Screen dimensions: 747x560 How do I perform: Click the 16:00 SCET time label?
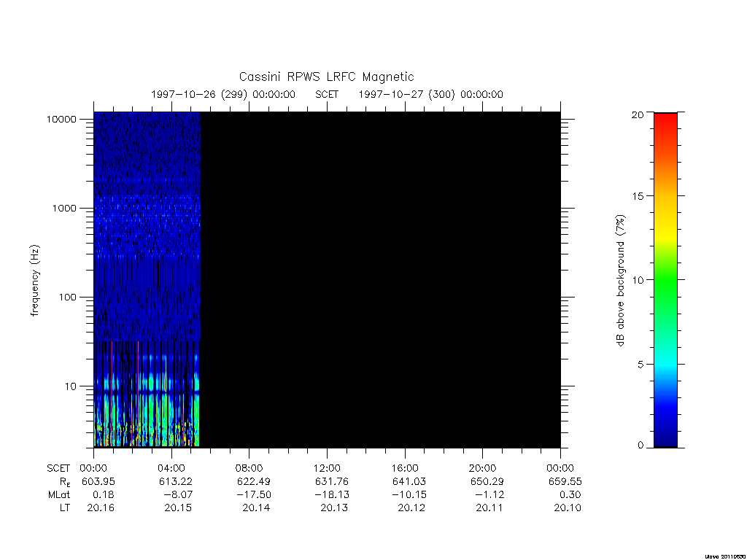point(405,468)
